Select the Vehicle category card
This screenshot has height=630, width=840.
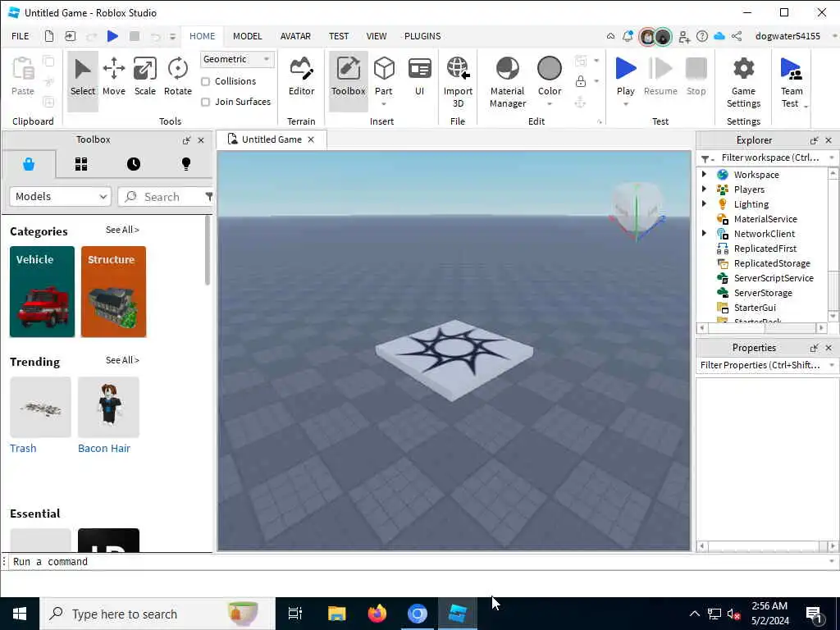43,291
